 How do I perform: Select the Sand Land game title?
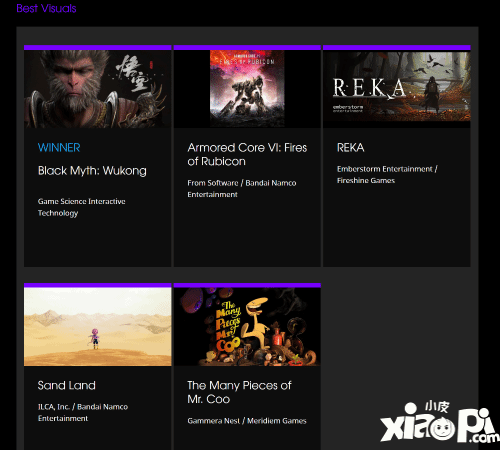[x=67, y=386]
